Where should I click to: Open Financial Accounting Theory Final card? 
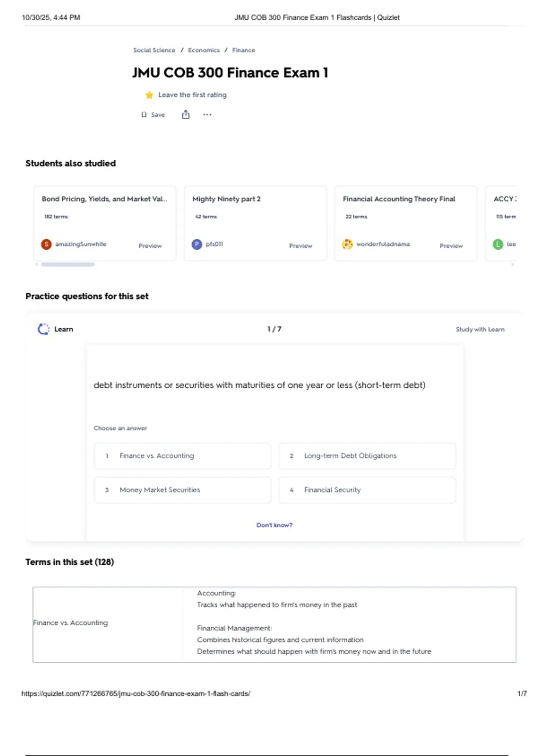[x=405, y=223]
